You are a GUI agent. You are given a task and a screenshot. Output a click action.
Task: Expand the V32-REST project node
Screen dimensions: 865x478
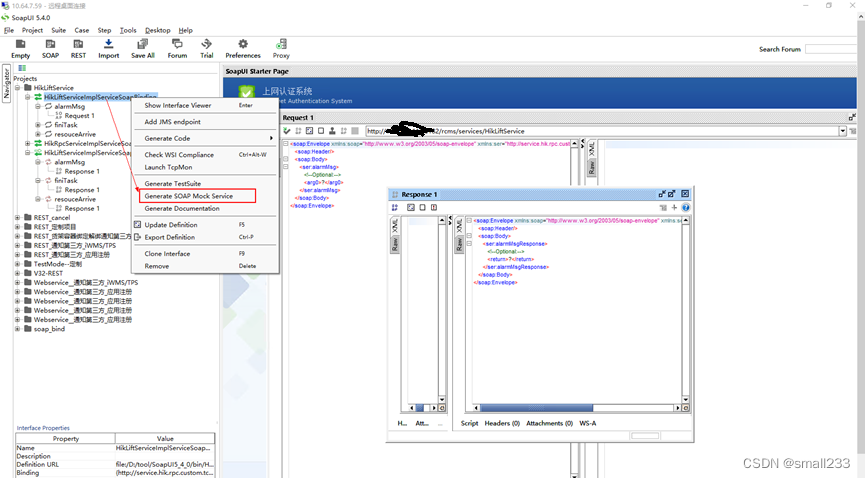(x=18, y=273)
